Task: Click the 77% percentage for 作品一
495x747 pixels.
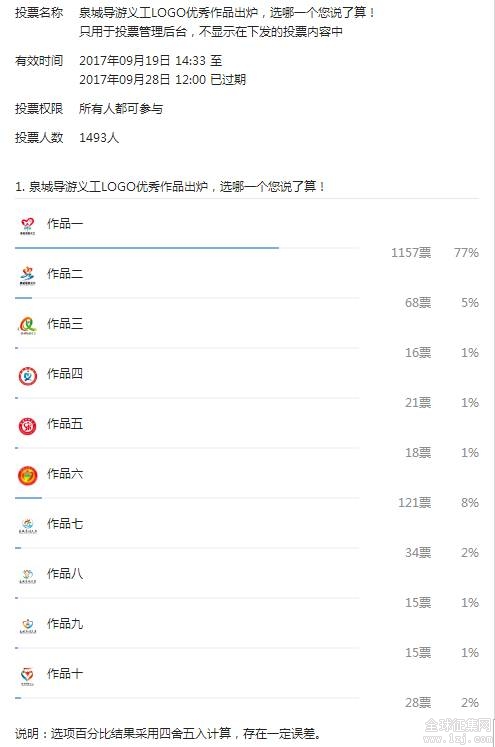Action: pos(466,252)
